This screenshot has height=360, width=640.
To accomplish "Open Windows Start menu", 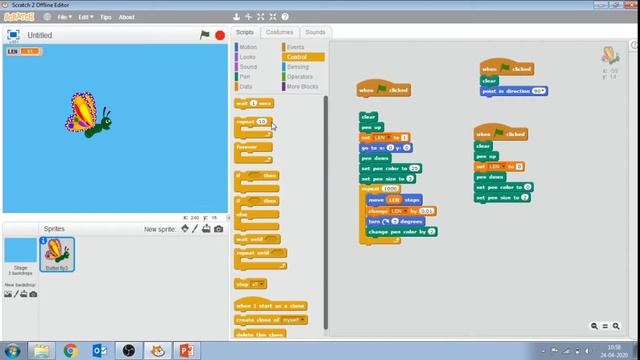I will point(12,351).
